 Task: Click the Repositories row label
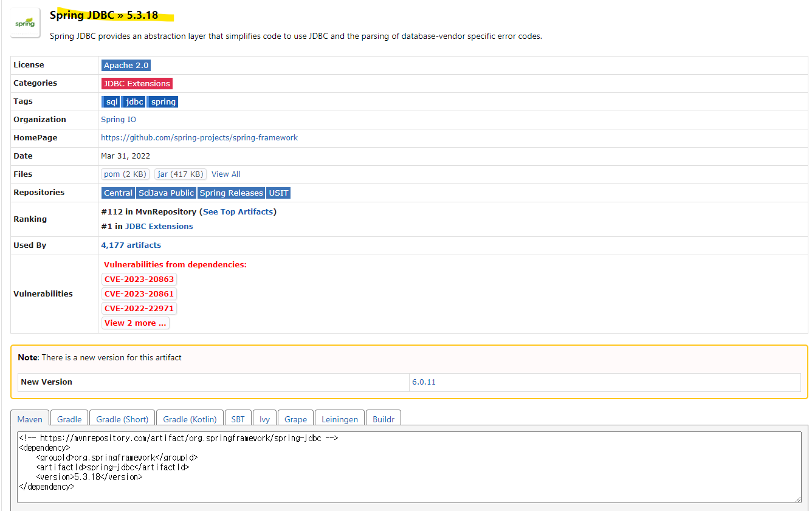point(39,193)
